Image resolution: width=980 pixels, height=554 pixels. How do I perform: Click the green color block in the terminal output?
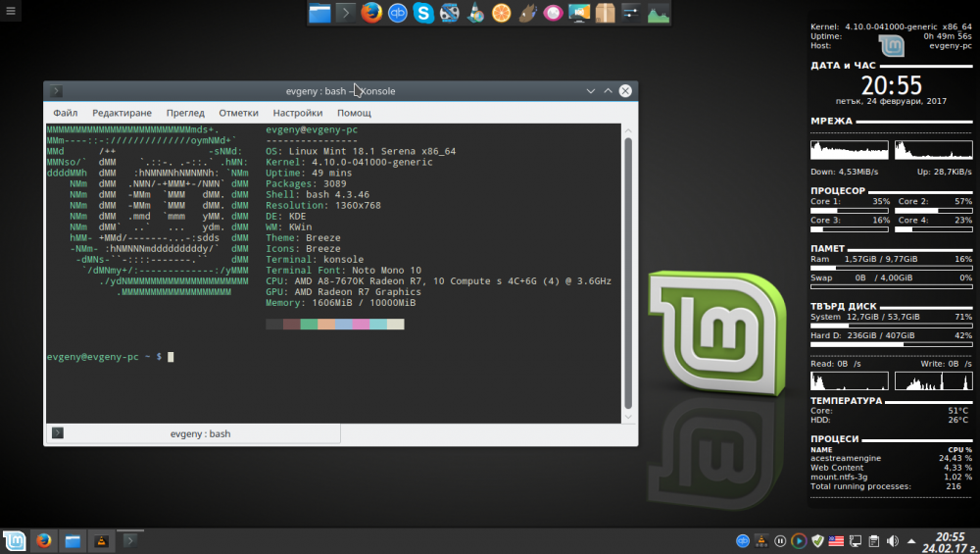pyautogui.click(x=309, y=324)
